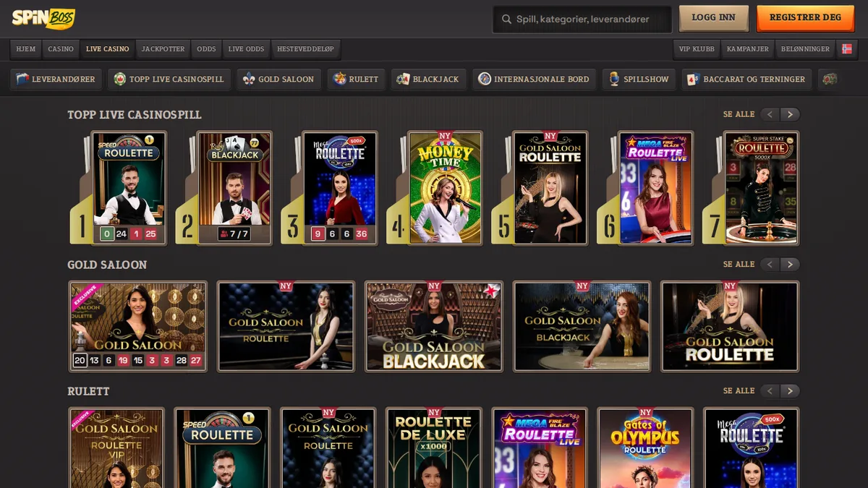868x488 pixels.
Task: Open the exclusive Gold Saloon table with results
Action: point(138,327)
